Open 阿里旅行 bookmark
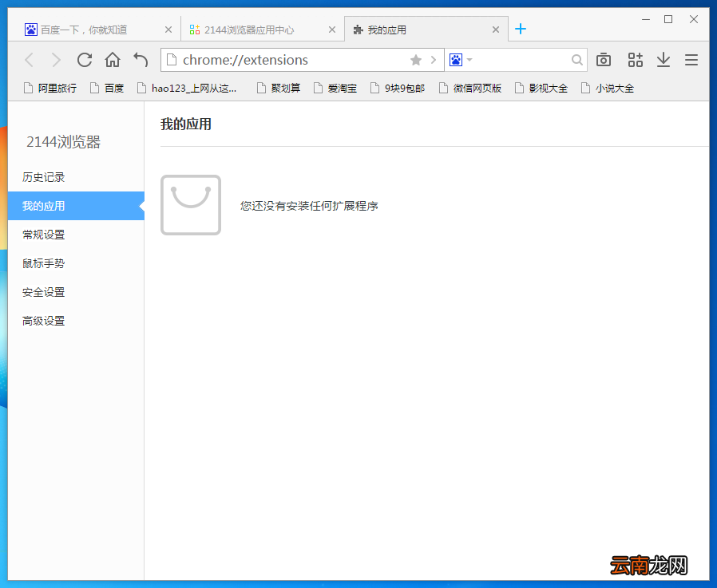The width and height of the screenshot is (717, 588). pos(50,89)
